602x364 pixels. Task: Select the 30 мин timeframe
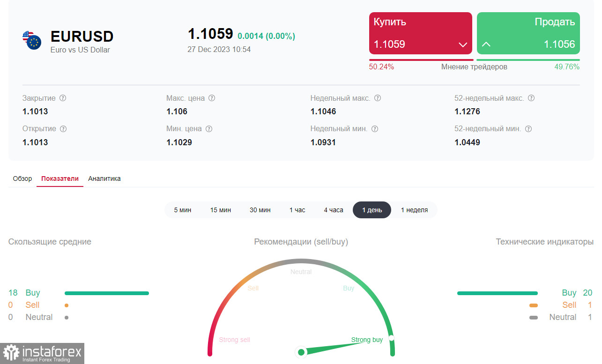coord(260,210)
